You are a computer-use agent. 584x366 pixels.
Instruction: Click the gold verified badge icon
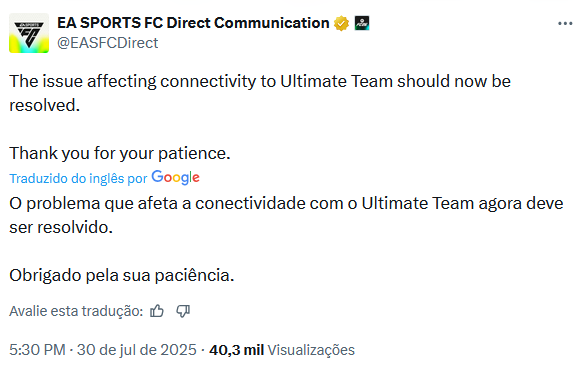(341, 23)
